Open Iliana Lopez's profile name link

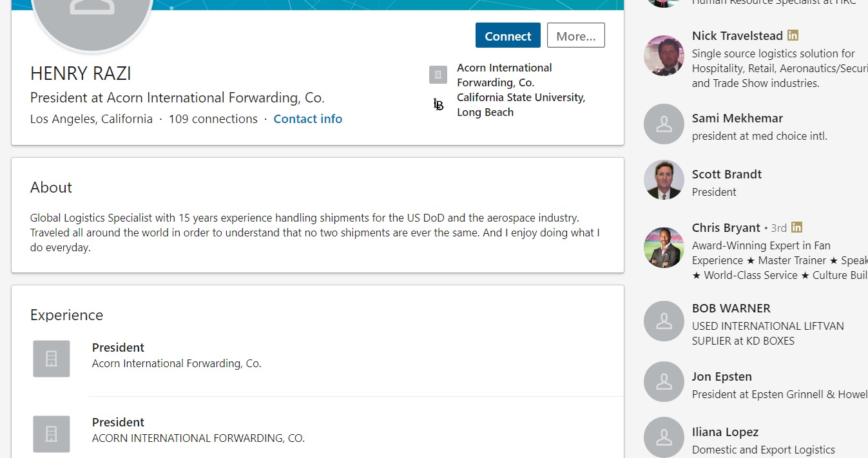725,432
